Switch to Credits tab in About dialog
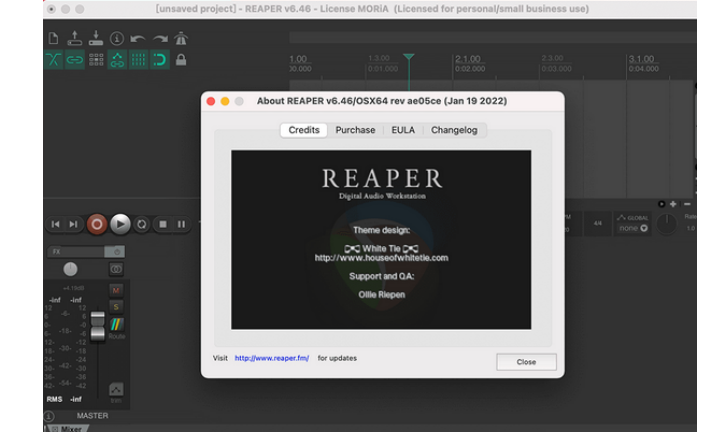 tap(304, 130)
